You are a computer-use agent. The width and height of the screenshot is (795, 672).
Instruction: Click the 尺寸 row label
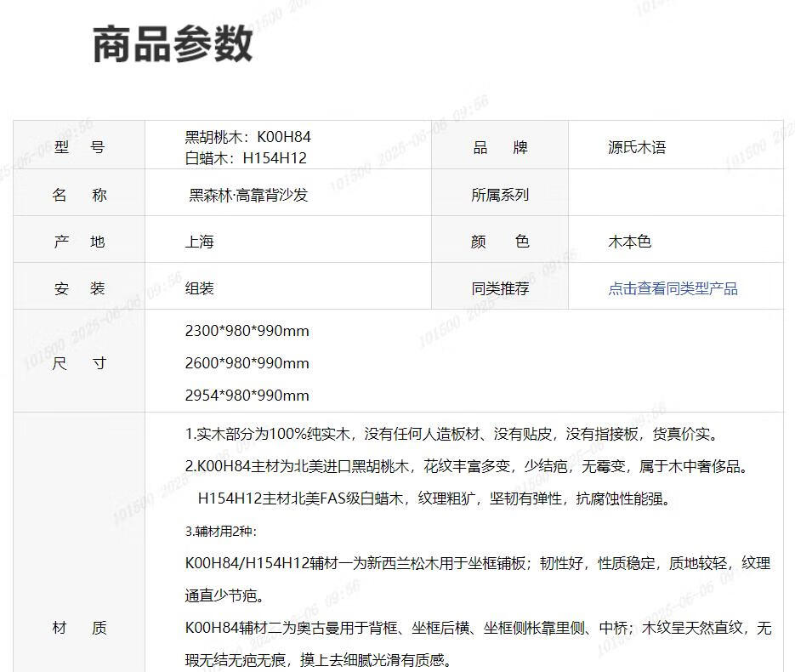[x=79, y=363]
